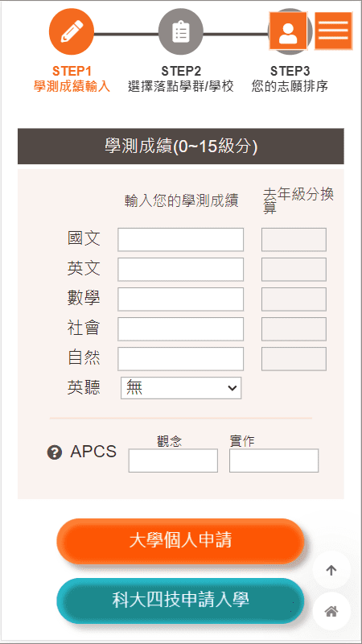This screenshot has width=362, height=644.
Task: Focus the 社會 score input field
Action: tap(180, 329)
